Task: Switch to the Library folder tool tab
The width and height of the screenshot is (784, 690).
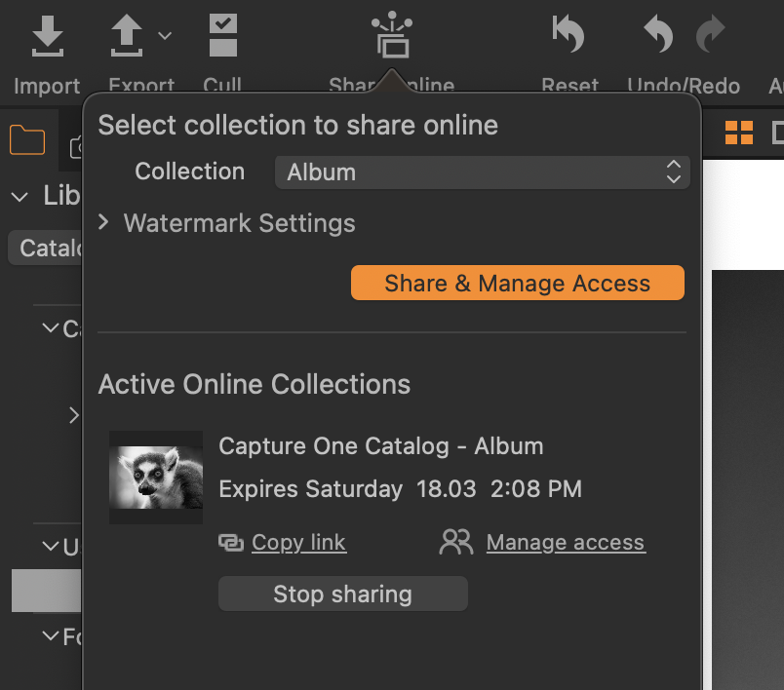Action: click(27, 140)
